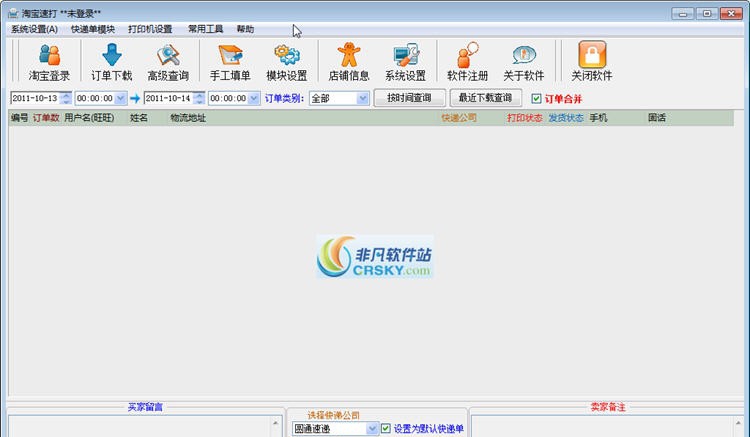Screen dimensions: 750x437
Task: Open the 打印机设置 menu
Action: pyautogui.click(x=150, y=29)
